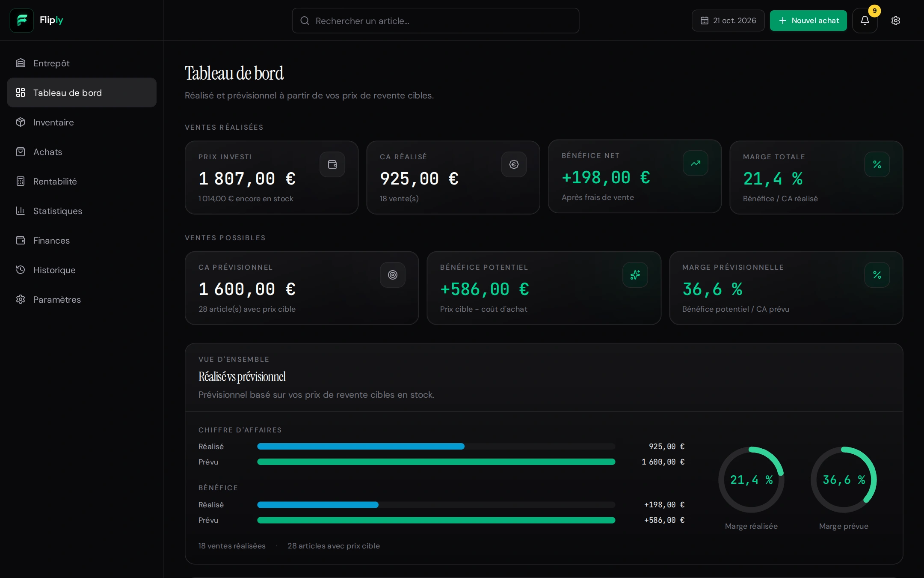Click the Réalisé vs prévisionnel heading
The width and height of the screenshot is (924, 578).
[x=242, y=377]
